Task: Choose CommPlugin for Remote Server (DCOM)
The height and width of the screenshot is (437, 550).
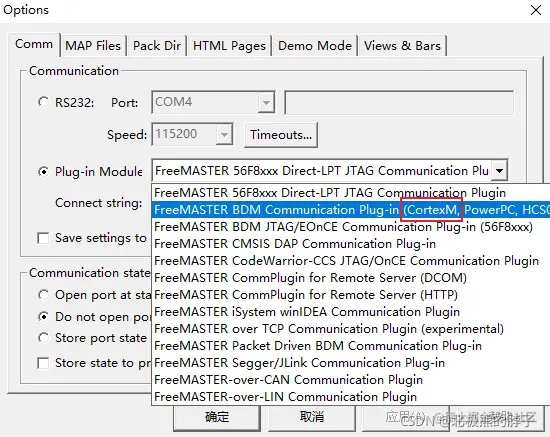Action: tap(351, 278)
